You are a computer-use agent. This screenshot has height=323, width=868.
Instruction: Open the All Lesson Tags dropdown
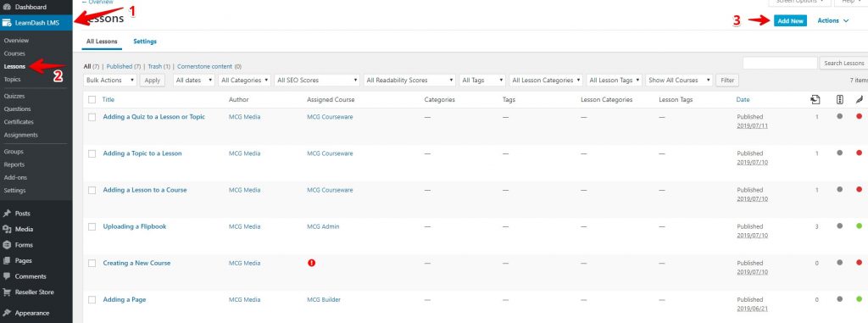tap(615, 81)
